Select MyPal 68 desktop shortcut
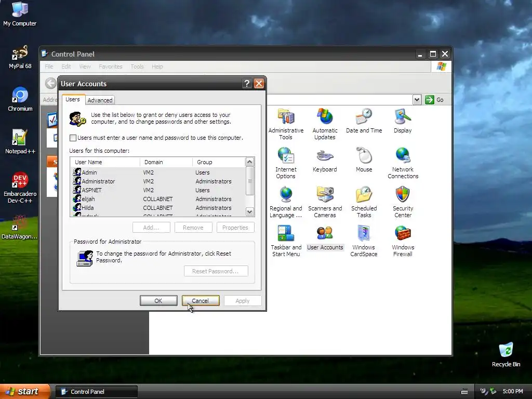 coord(20,57)
